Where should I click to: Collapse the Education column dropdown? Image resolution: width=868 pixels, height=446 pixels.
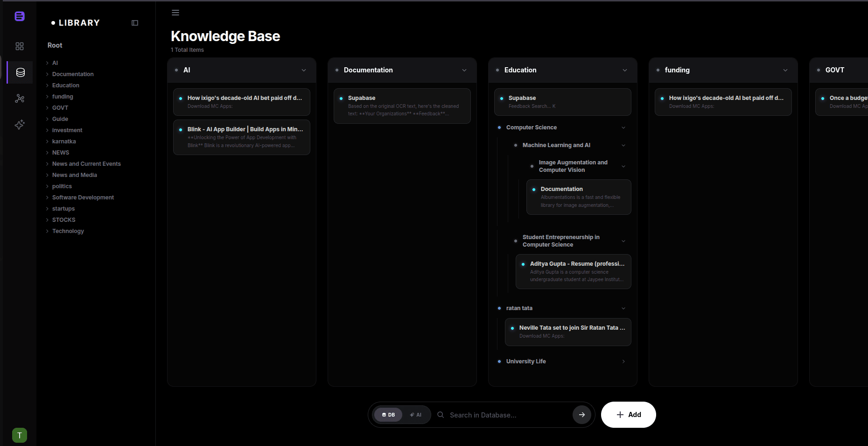625,70
